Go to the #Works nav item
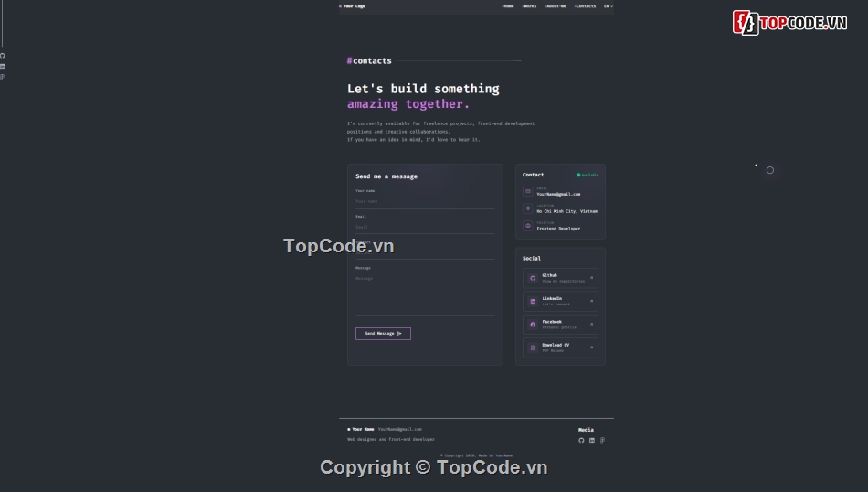Screen dimensions: 868x492 pos(529,6)
